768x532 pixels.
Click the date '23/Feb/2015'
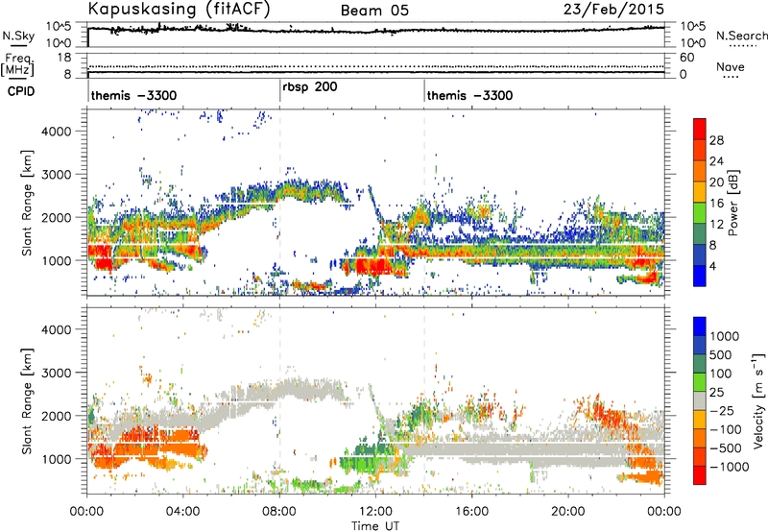(x=613, y=10)
